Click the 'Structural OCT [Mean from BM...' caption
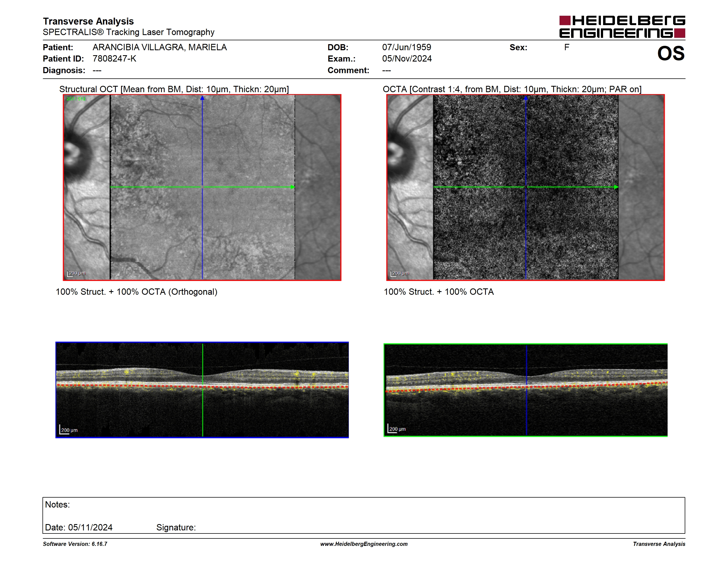This screenshot has height=563, width=728. pos(174,89)
